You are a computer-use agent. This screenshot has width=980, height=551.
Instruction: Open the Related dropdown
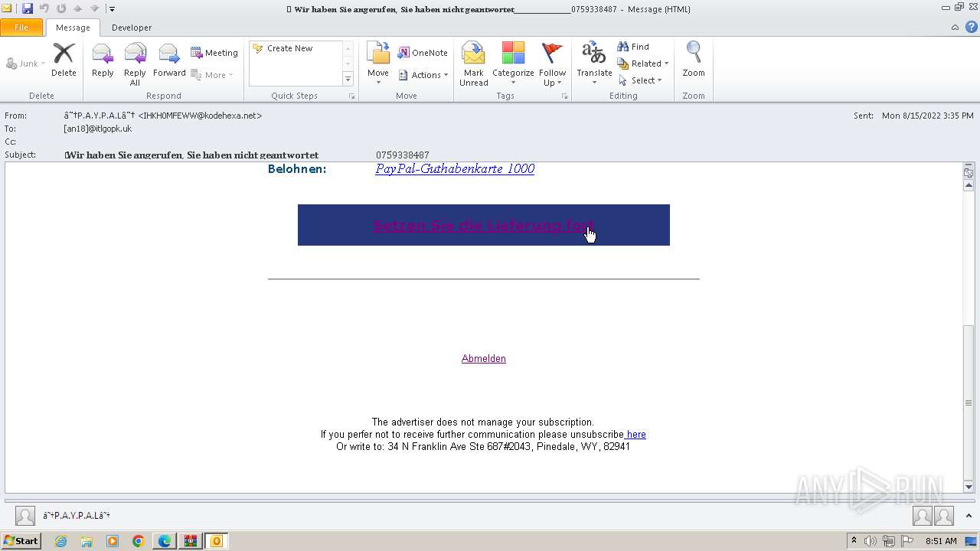tap(643, 64)
